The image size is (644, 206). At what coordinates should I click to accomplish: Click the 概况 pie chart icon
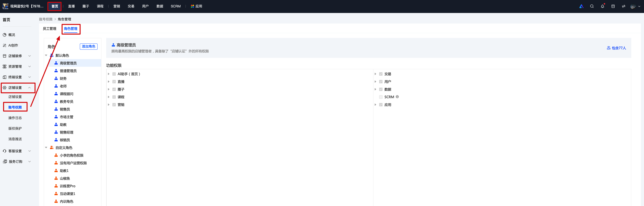[5, 35]
